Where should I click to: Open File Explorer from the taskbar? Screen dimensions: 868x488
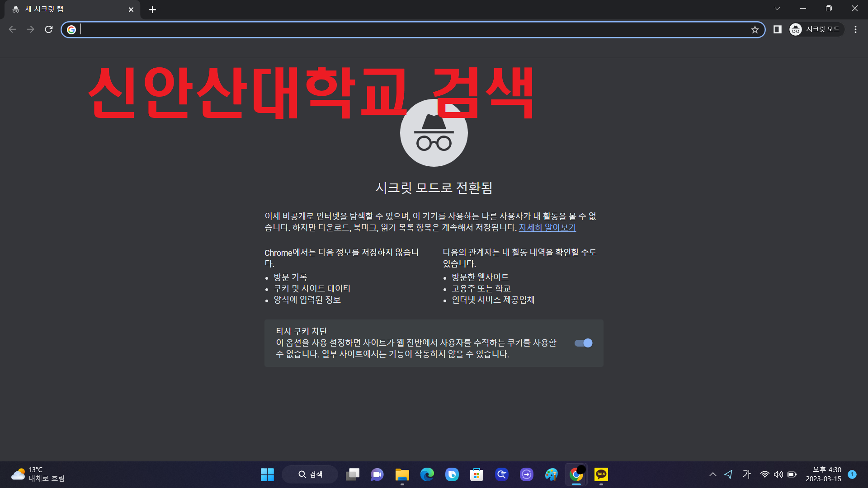click(x=402, y=474)
